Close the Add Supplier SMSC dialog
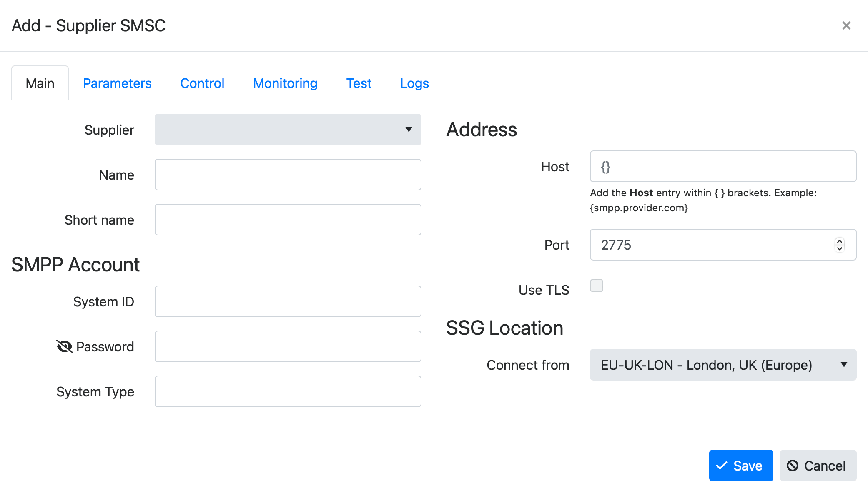 click(846, 26)
